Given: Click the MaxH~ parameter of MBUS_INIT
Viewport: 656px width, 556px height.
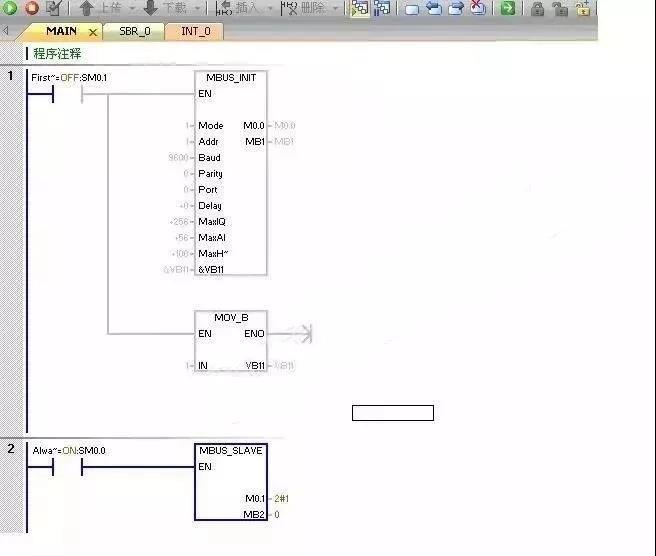Looking at the screenshot, I should [x=213, y=254].
